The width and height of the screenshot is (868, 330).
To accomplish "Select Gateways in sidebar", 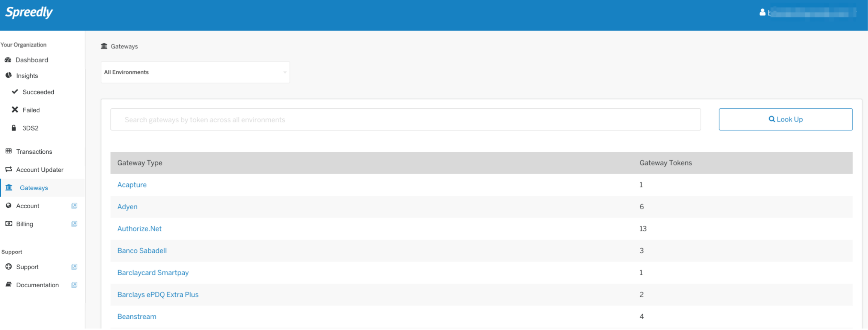I will click(x=34, y=187).
